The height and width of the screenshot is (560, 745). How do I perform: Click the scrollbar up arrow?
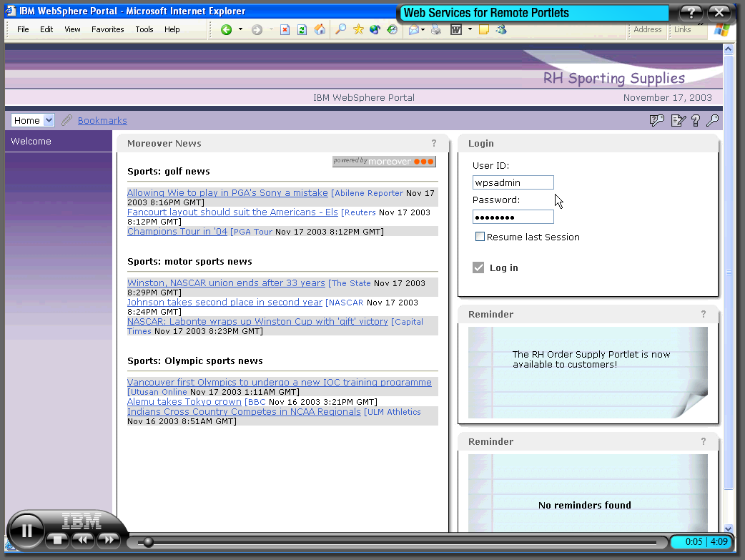tap(729, 49)
